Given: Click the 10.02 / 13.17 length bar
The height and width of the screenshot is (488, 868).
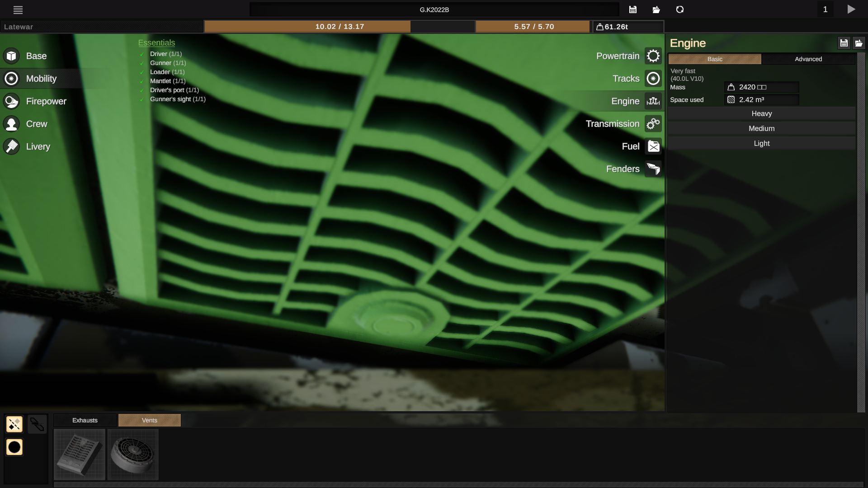Looking at the screenshot, I should coord(340,27).
